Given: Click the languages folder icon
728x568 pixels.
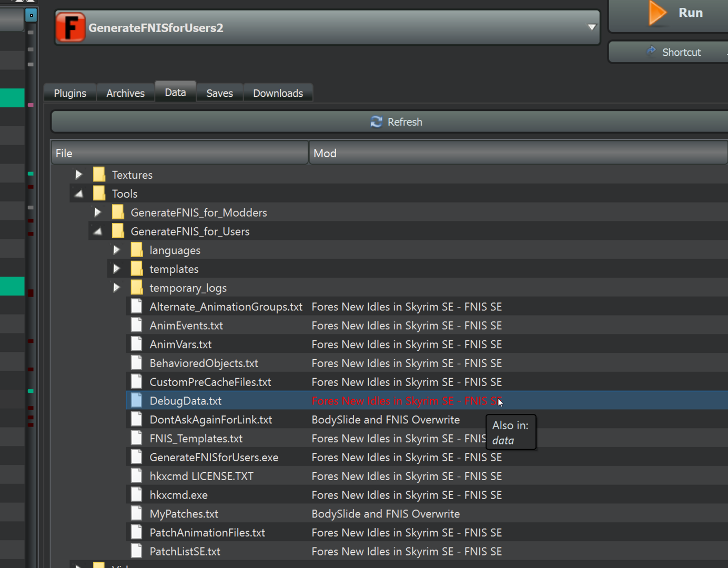Looking at the screenshot, I should click(x=137, y=250).
